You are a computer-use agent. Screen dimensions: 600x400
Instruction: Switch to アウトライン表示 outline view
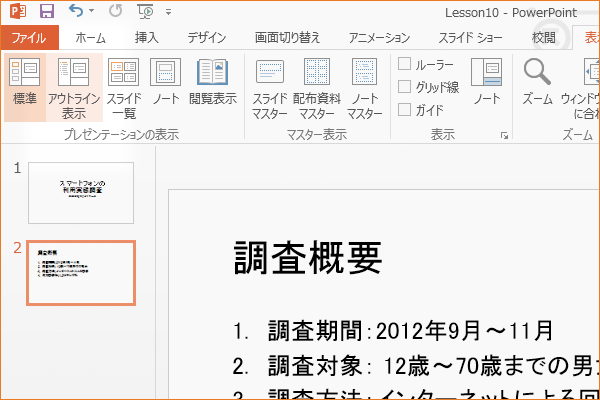[74, 88]
